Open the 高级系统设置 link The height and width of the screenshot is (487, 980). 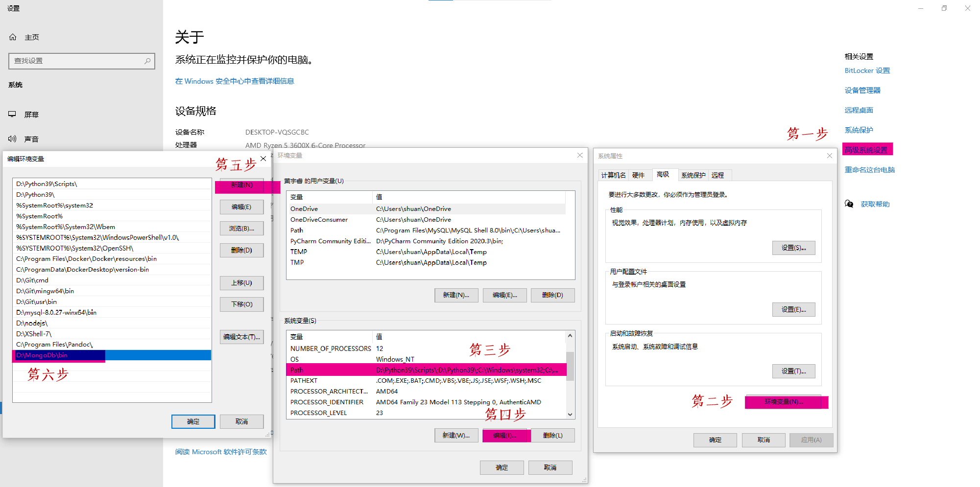click(867, 149)
